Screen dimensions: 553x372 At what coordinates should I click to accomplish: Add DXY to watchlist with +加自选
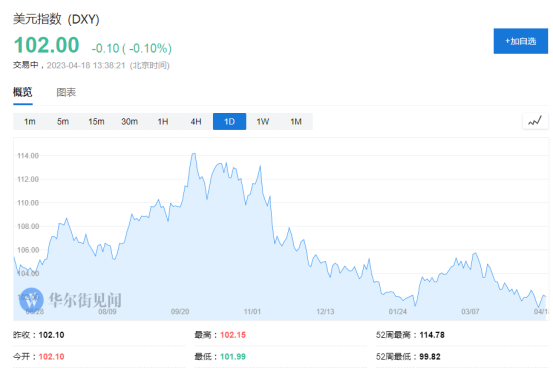[x=521, y=41]
